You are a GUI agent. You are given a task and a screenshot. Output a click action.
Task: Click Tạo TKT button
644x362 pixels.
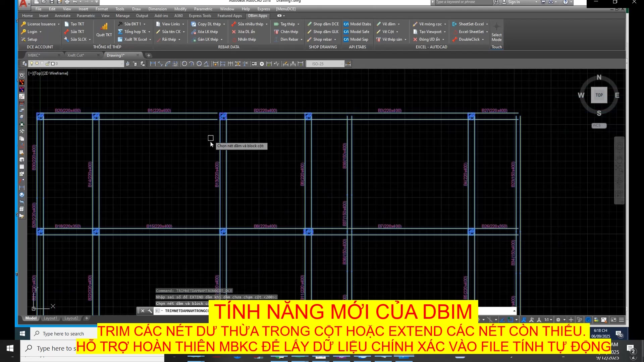click(74, 24)
